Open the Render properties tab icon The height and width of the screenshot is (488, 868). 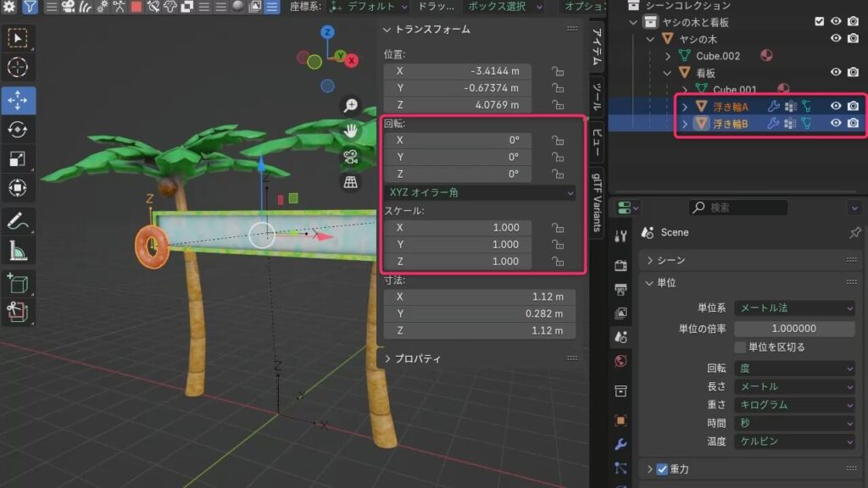[620, 265]
